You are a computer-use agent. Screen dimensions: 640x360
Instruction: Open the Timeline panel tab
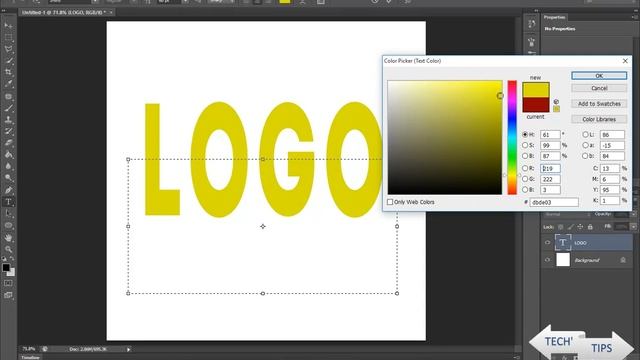(x=31, y=358)
